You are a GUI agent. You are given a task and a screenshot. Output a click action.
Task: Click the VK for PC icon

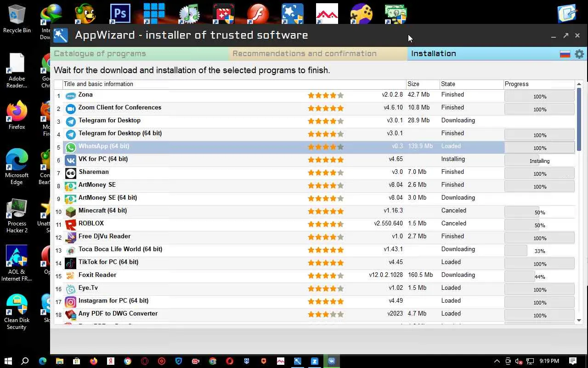(x=70, y=160)
